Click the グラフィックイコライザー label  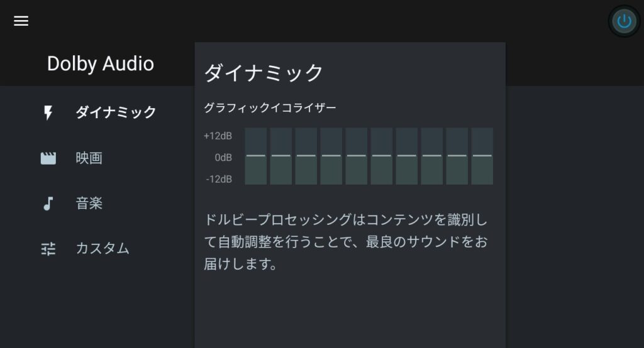click(270, 108)
